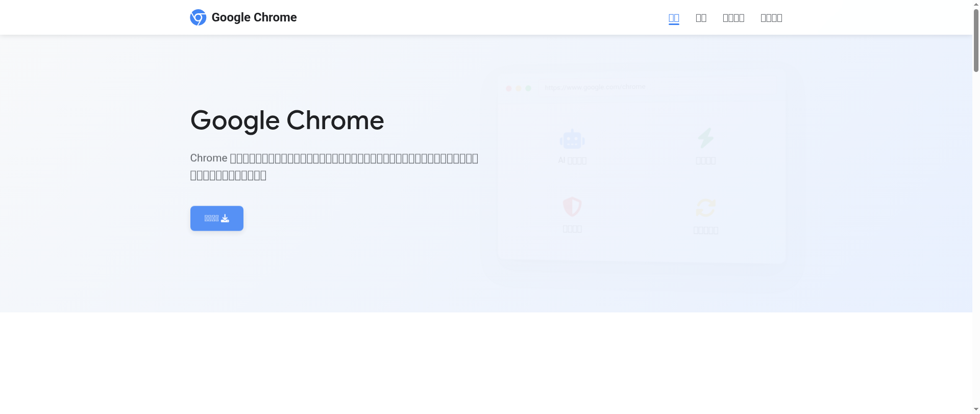
Task: Click the green traffic-light dot in the browser mockup
Action: (x=529, y=88)
